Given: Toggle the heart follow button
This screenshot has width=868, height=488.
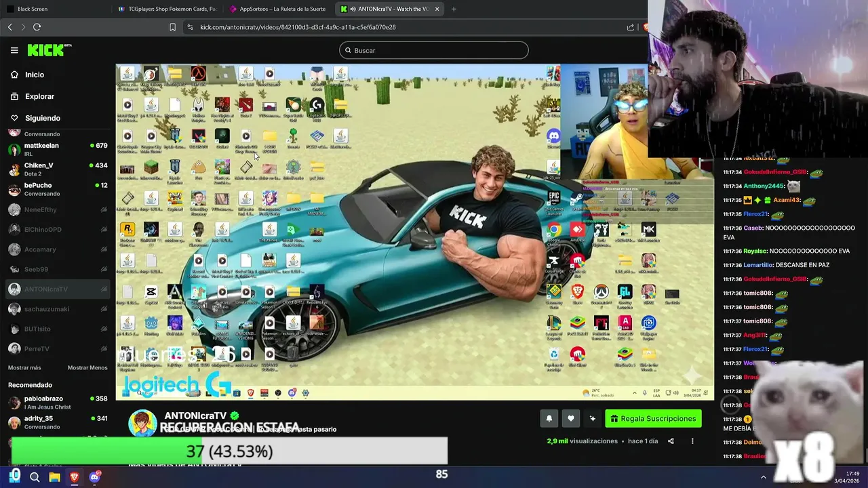Looking at the screenshot, I should [571, 419].
